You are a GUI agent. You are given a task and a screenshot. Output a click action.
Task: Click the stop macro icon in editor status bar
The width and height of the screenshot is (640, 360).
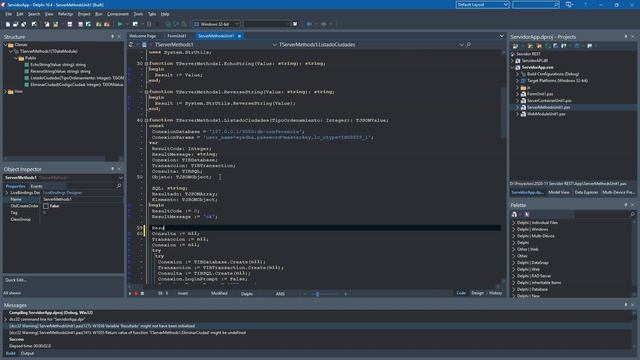point(142,293)
